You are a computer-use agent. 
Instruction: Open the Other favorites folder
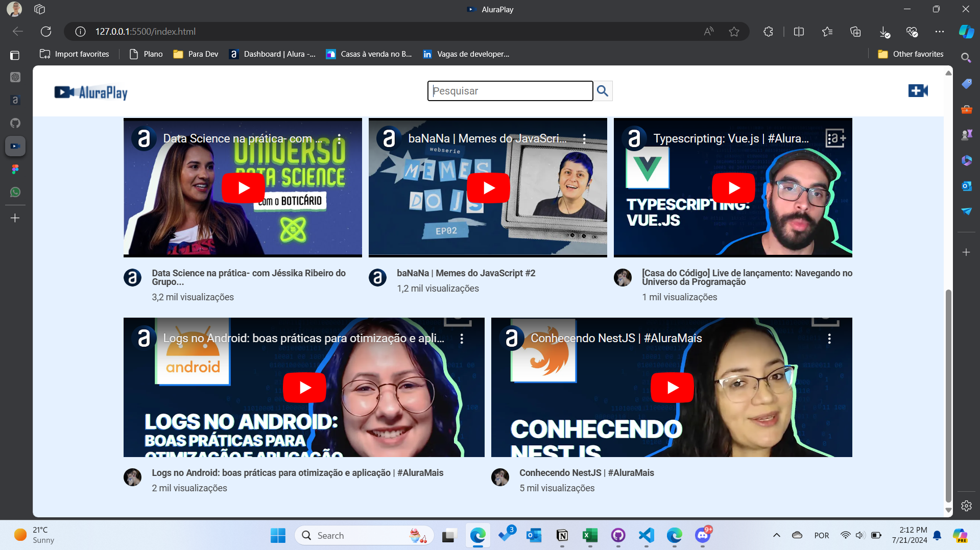pyautogui.click(x=911, y=54)
